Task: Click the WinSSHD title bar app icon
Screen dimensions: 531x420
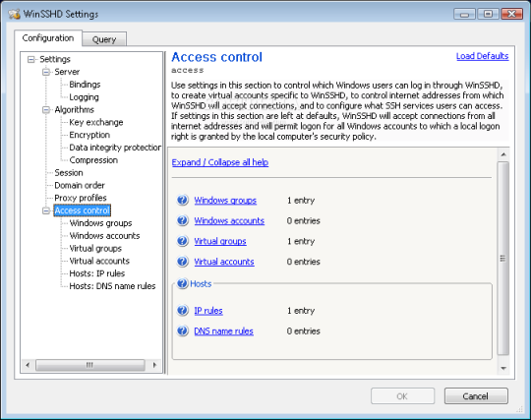Action: tap(14, 14)
